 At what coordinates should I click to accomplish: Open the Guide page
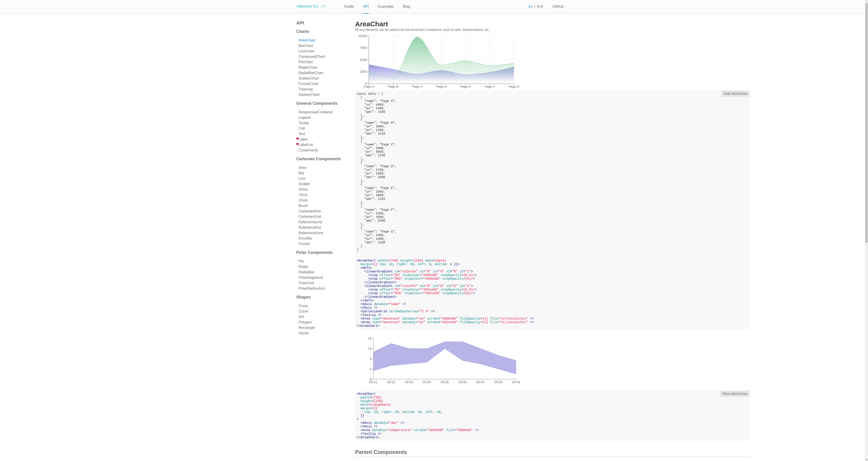click(x=349, y=6)
